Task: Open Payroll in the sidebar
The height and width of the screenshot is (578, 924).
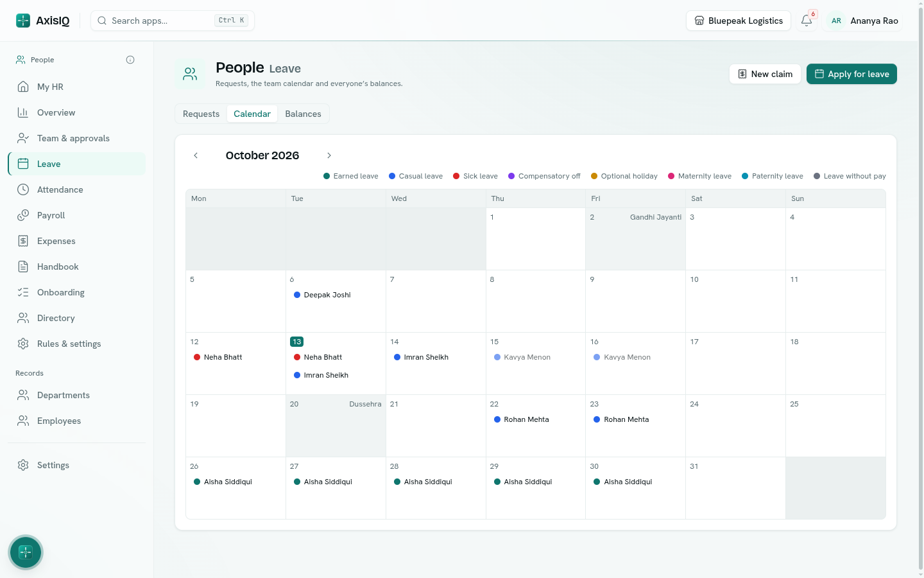Action: pos(77,215)
